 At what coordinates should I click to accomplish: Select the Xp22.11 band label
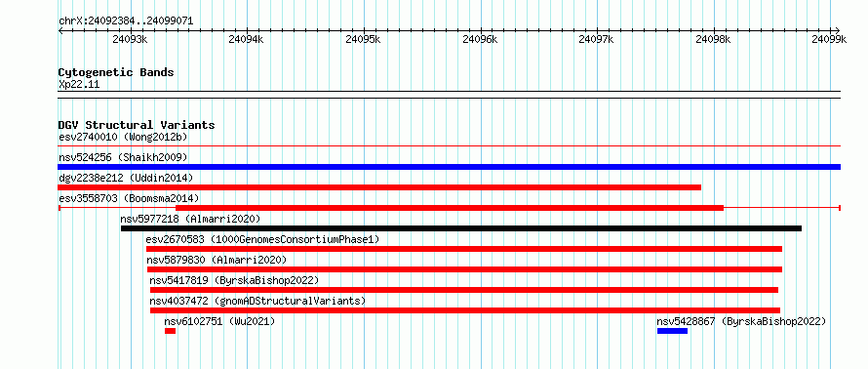click(x=79, y=85)
